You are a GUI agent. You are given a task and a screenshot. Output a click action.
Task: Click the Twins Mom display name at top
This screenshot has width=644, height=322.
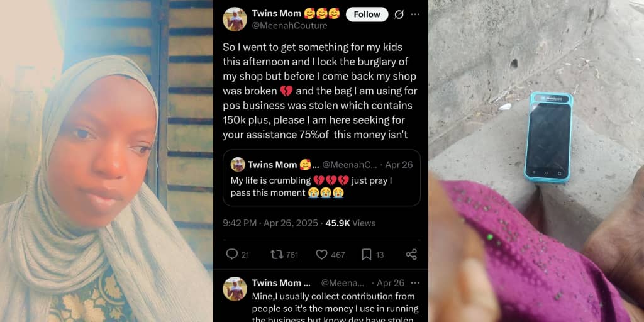point(277,13)
